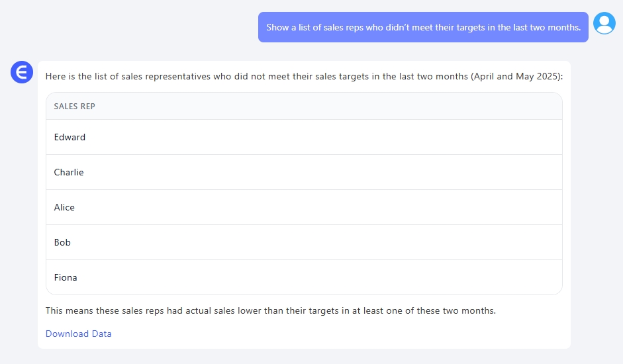Click the Download Data link
623x364 pixels.
[x=78, y=334]
